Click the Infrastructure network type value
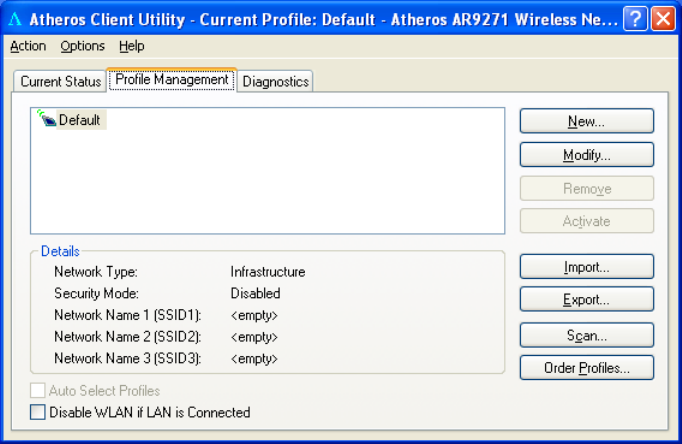 click(268, 272)
